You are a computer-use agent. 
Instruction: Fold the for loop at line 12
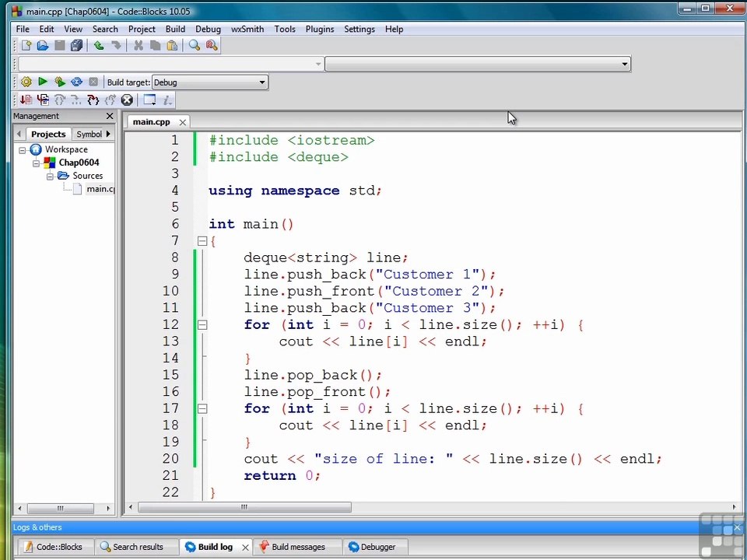[202, 325]
